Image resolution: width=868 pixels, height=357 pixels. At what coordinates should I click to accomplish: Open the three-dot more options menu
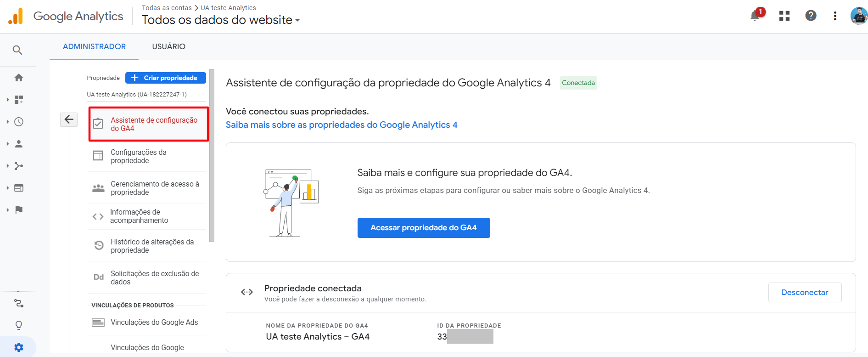click(x=835, y=16)
